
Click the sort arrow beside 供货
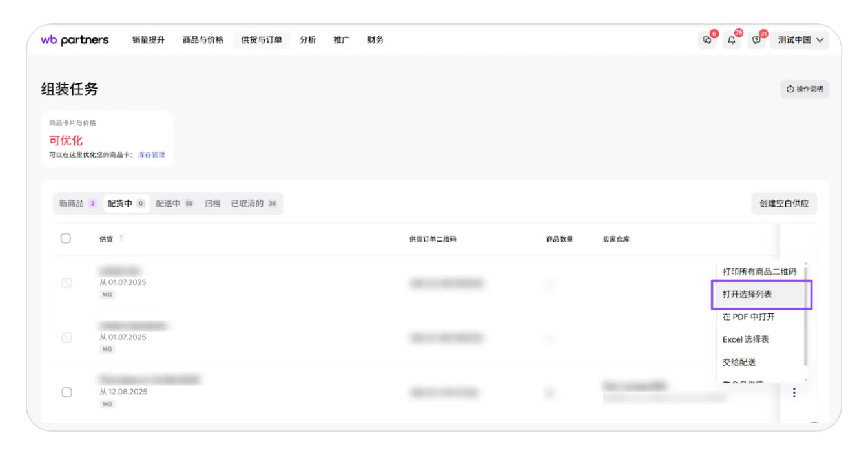click(x=121, y=238)
